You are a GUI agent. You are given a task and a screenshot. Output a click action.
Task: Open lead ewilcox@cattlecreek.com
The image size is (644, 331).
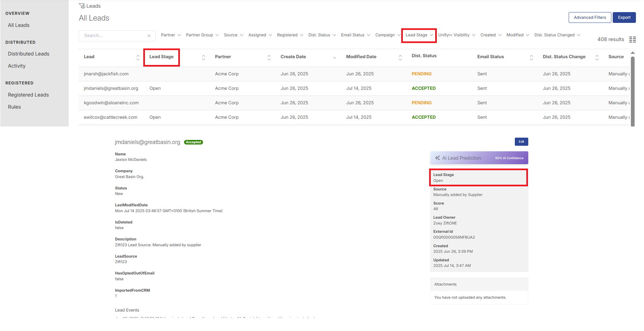[x=111, y=117]
